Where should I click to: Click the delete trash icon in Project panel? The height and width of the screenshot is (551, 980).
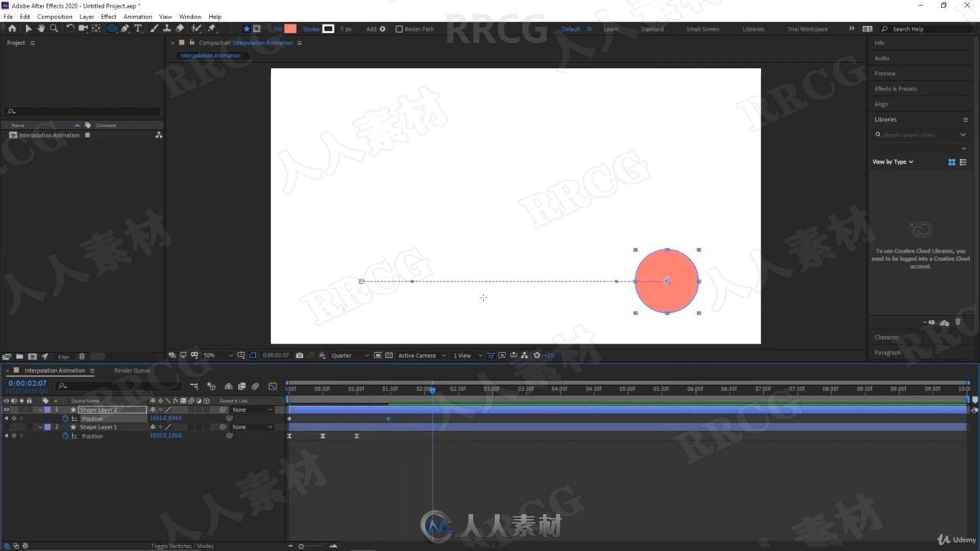(82, 357)
